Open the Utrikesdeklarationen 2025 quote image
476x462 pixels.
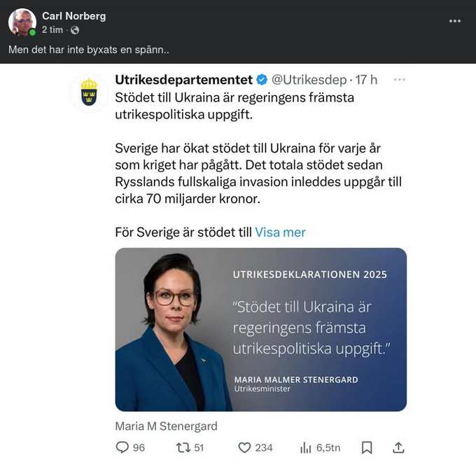click(260, 329)
